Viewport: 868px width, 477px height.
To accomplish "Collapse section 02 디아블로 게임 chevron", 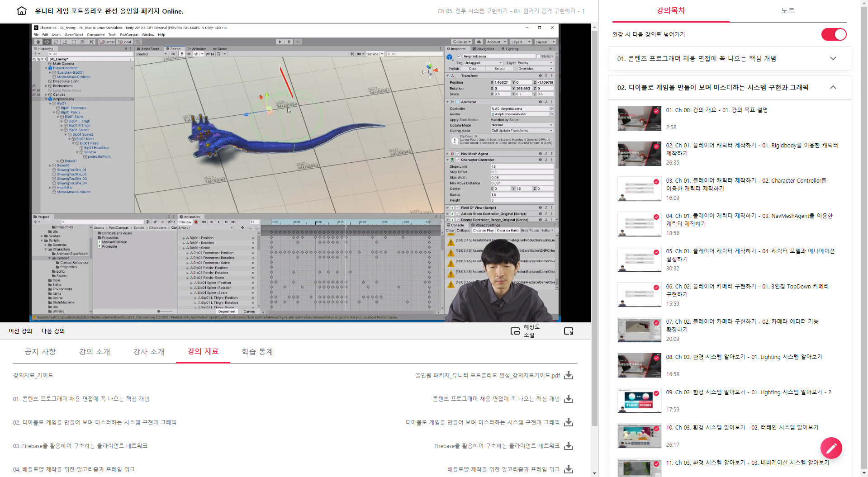I will tap(833, 87).
